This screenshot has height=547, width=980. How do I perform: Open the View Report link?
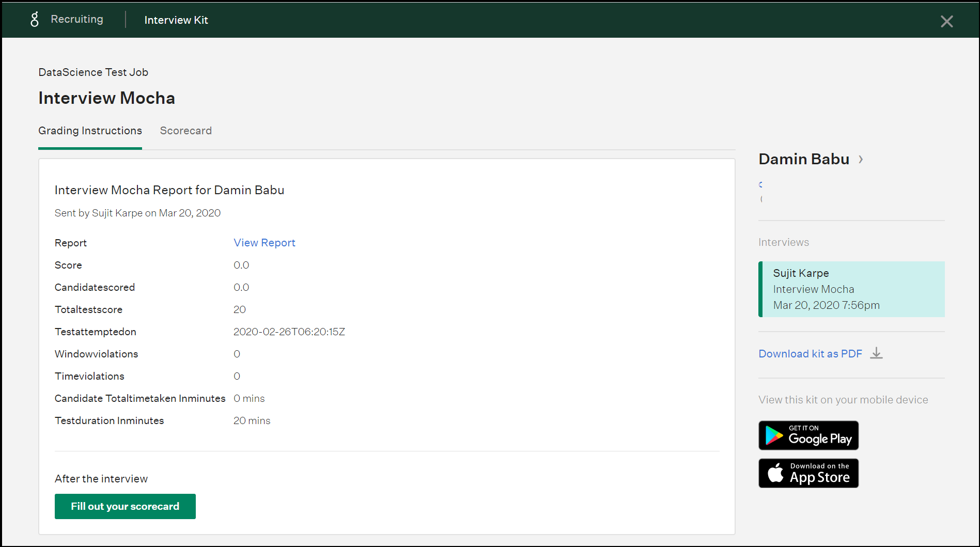tap(265, 243)
